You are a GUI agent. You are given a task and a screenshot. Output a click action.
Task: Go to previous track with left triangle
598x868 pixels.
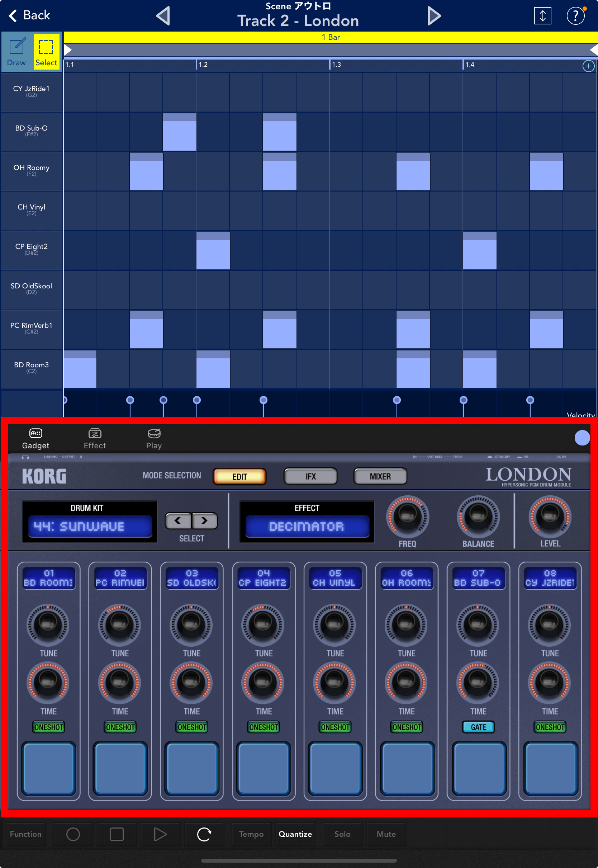163,16
